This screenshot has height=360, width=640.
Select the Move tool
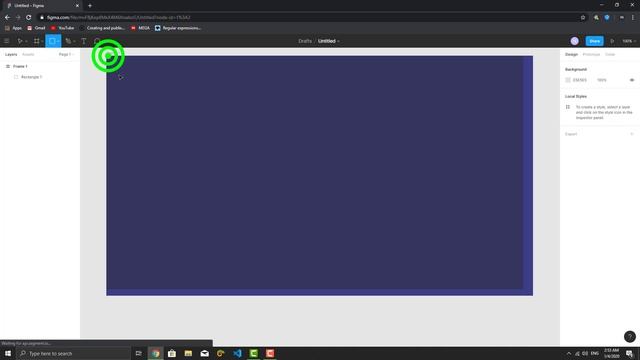coord(19,41)
